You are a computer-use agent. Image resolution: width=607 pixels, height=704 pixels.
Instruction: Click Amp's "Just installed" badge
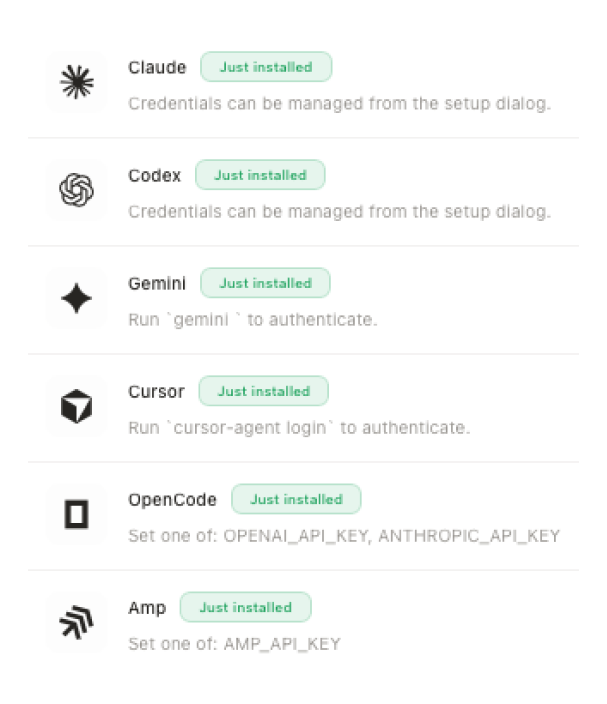click(x=245, y=607)
